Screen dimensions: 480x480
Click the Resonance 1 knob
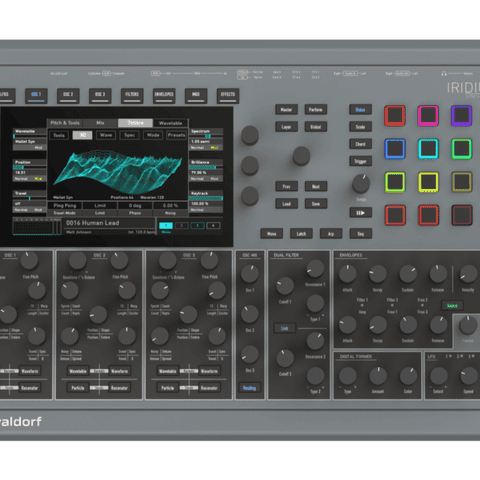tap(315, 269)
